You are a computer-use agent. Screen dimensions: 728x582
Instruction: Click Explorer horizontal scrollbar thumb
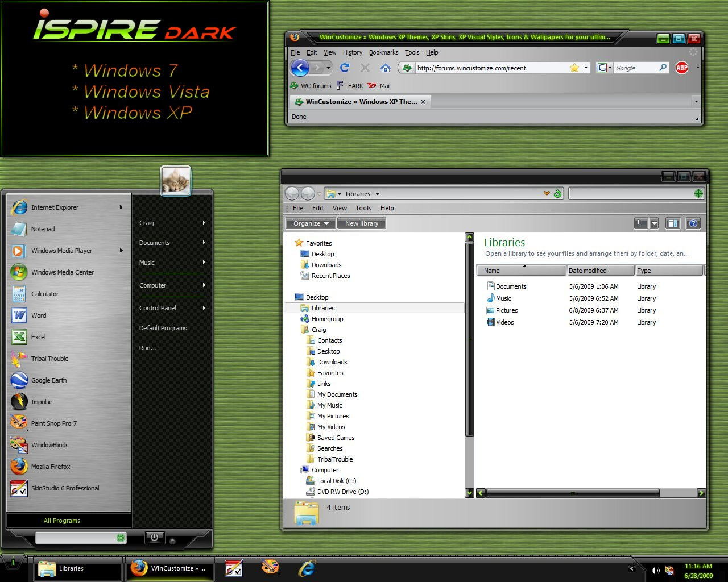[x=573, y=493]
